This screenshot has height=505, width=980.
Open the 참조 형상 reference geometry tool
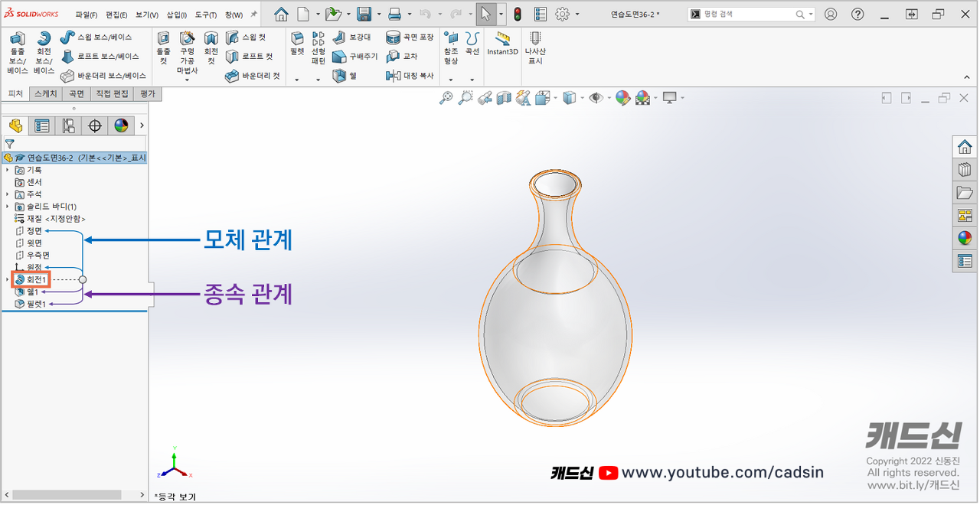pyautogui.click(x=451, y=49)
